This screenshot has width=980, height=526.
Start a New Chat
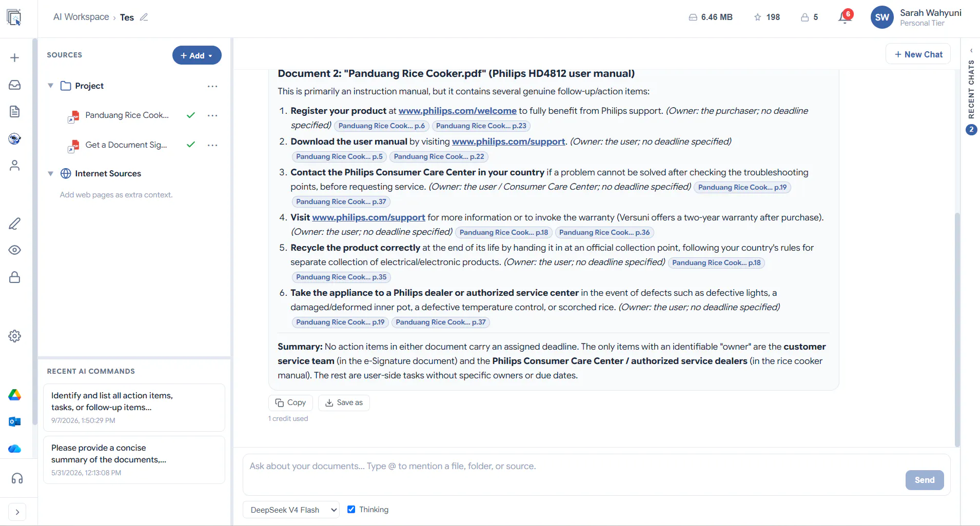[918, 54]
